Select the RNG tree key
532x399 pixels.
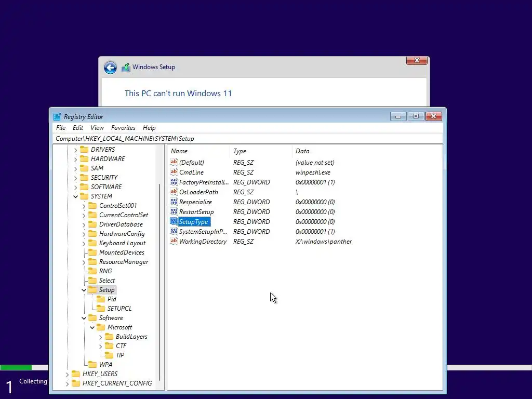[105, 271]
